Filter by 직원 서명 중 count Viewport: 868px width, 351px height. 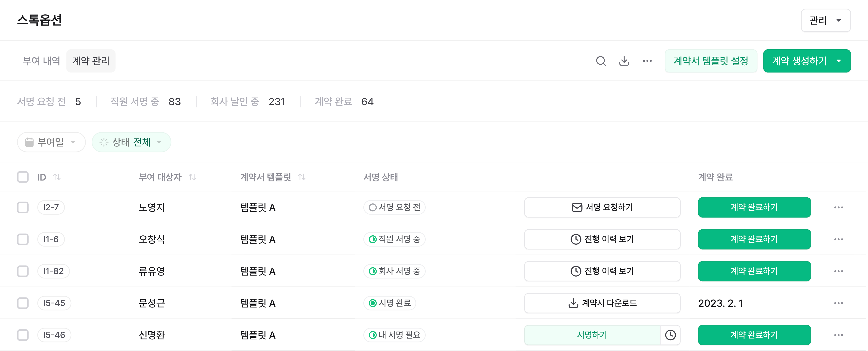click(x=146, y=101)
